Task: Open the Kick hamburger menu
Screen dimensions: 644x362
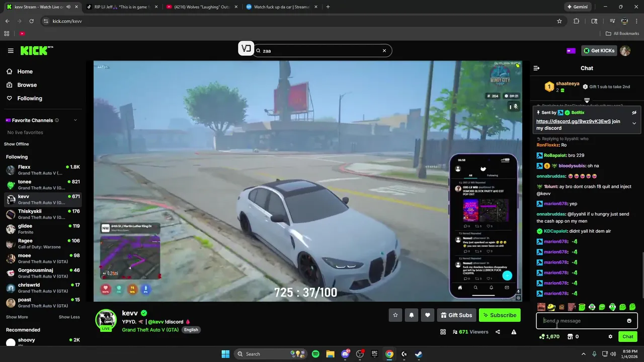Action: coord(11,50)
